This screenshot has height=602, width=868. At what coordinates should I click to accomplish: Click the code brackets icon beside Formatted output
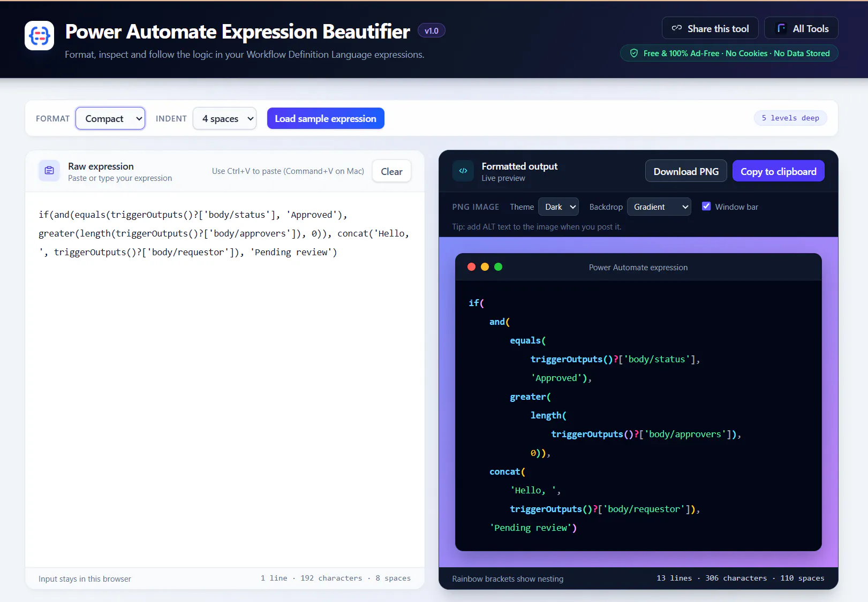click(463, 171)
